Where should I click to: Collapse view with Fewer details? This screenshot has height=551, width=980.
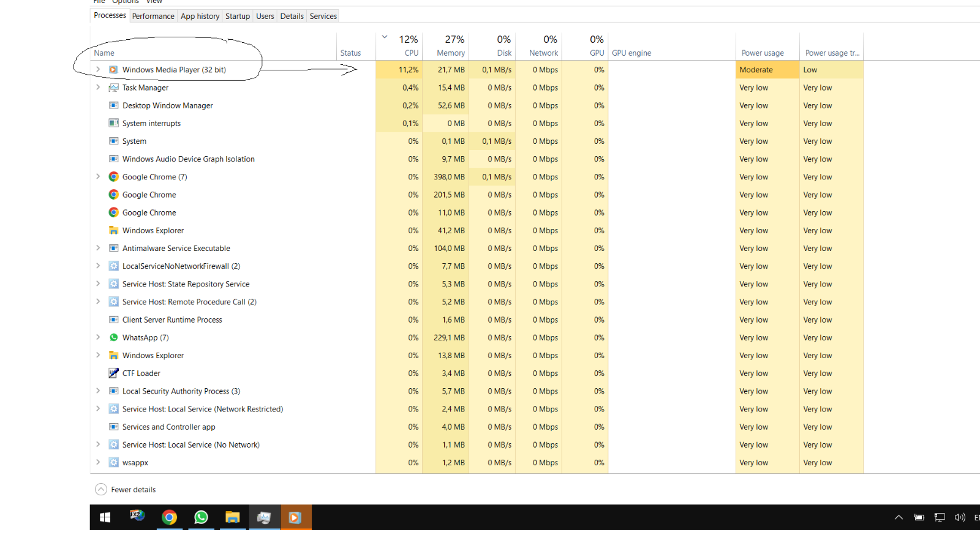126,489
